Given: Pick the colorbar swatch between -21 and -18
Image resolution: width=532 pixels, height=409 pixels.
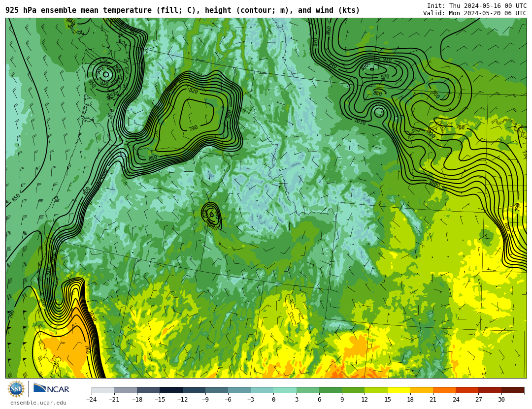Looking at the screenshot, I should (x=126, y=390).
